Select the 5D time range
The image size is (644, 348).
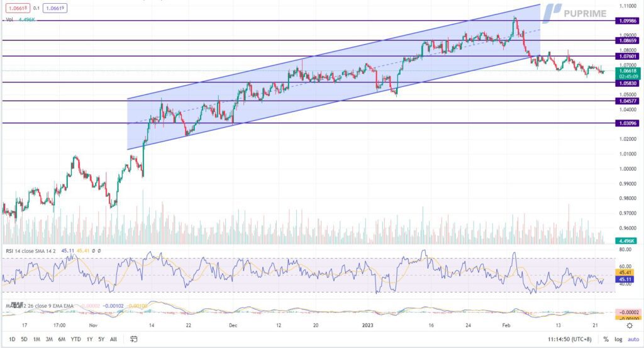[25, 339]
